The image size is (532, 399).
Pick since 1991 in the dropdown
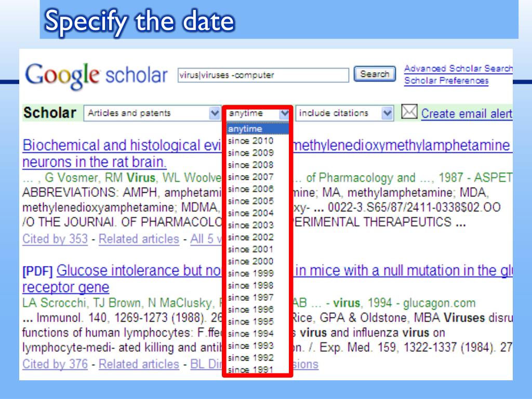[258, 369]
